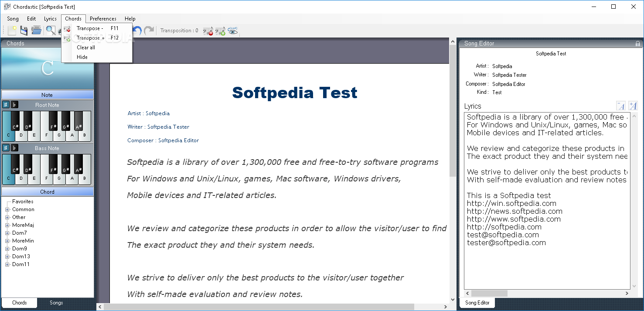Undo the last action with the blue arrow
The height and width of the screenshot is (311, 644).
point(137,31)
